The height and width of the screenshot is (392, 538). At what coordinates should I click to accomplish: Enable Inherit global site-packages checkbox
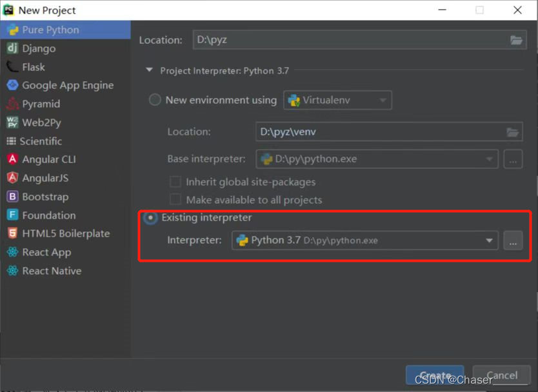click(175, 181)
